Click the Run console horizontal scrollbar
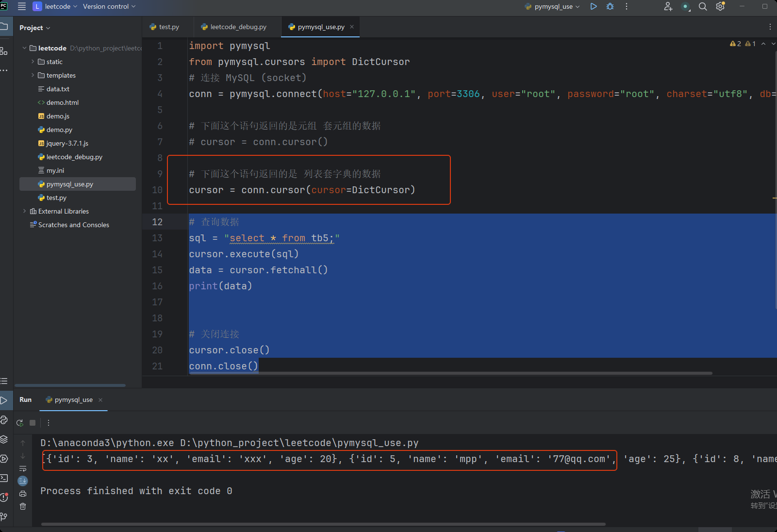Image resolution: width=777 pixels, height=532 pixels. click(323, 524)
